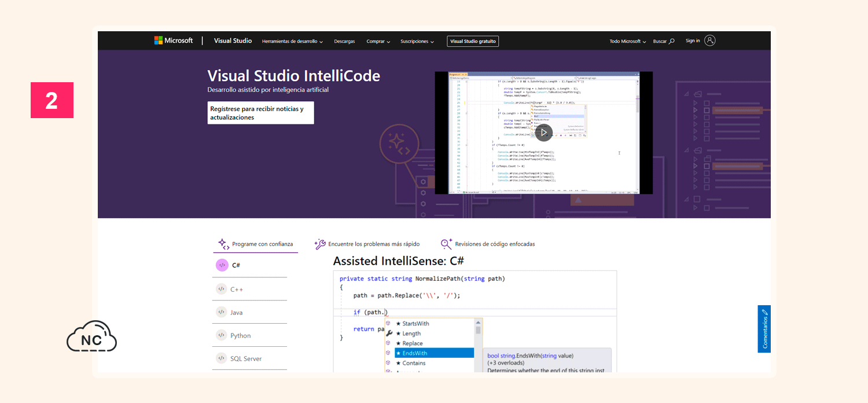
Task: Click the wrench icon beside Encuentre los problemas
Action: pos(320,244)
